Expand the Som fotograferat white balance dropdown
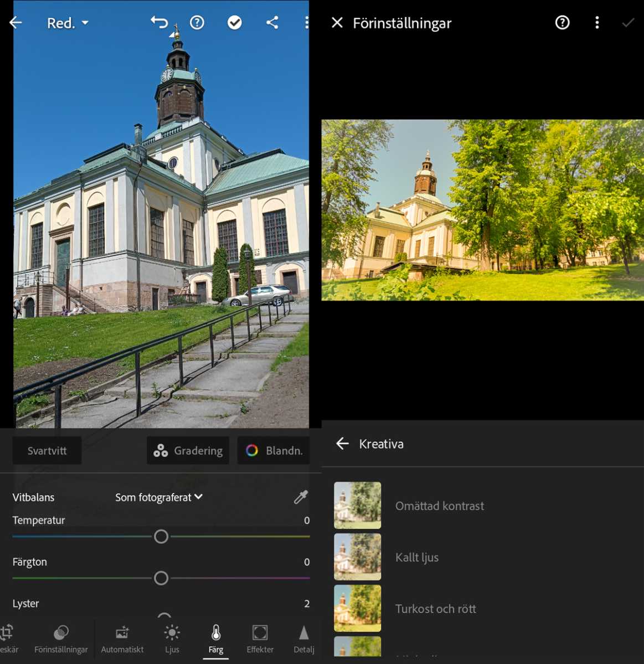 pos(159,497)
